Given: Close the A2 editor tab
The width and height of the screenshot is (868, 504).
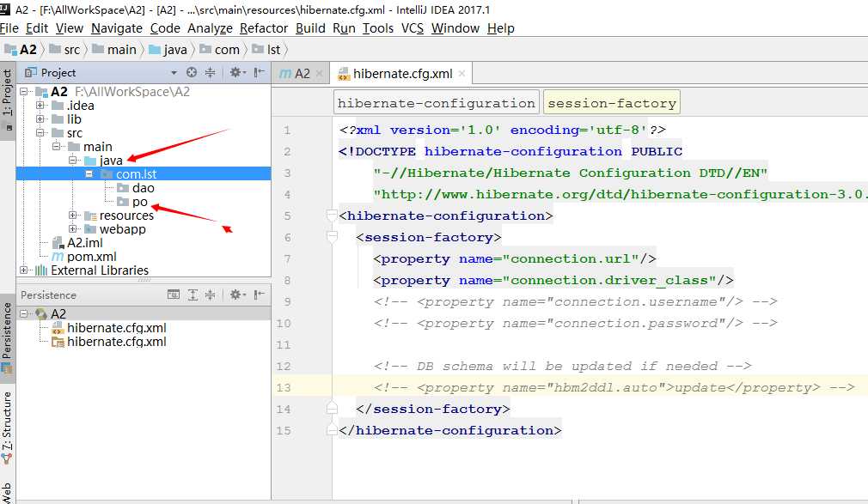Looking at the screenshot, I should pos(319,74).
